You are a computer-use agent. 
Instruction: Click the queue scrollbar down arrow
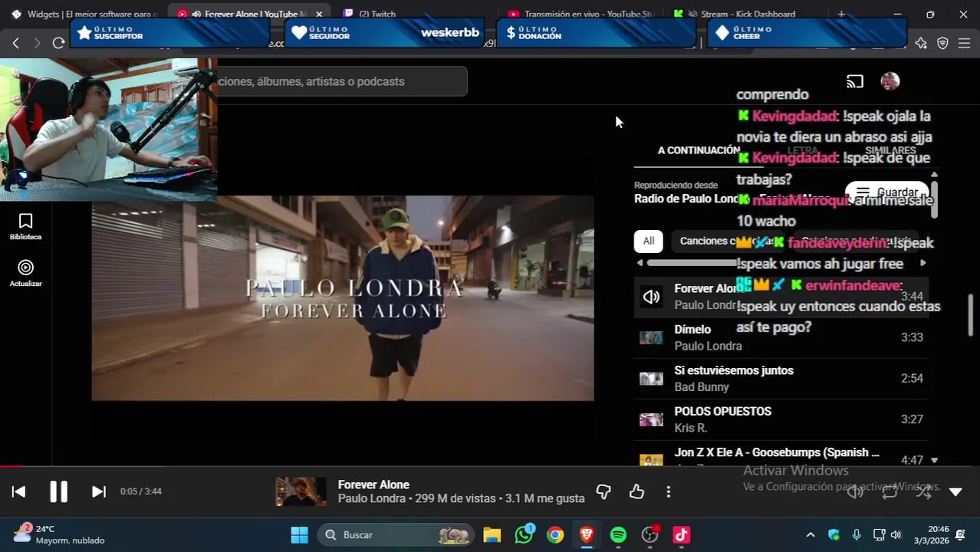click(x=934, y=460)
